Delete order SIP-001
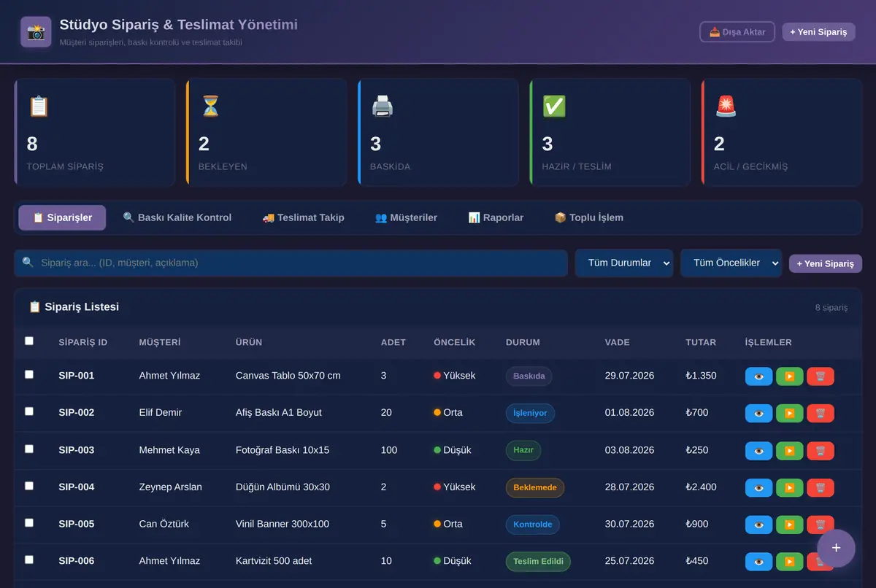The height and width of the screenshot is (588, 876). click(x=821, y=376)
